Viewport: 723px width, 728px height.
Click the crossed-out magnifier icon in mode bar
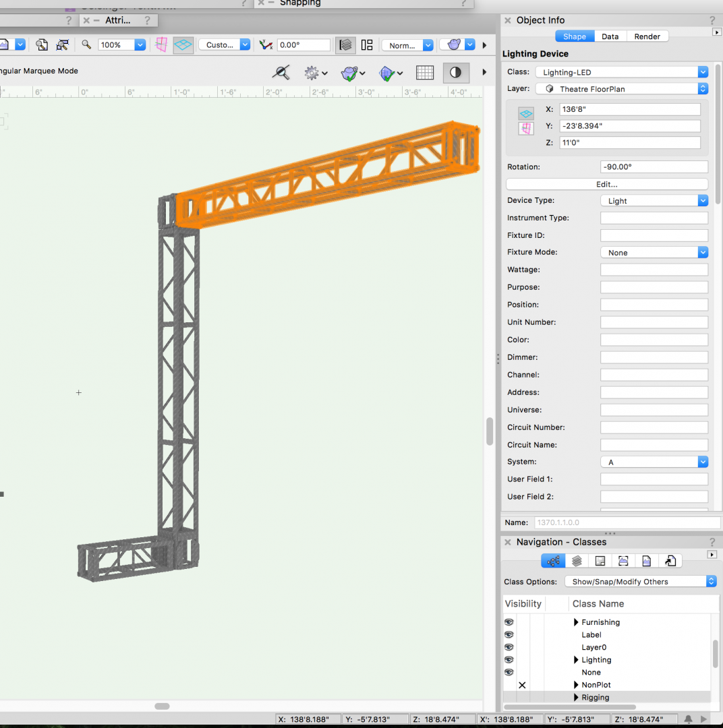pos(282,73)
